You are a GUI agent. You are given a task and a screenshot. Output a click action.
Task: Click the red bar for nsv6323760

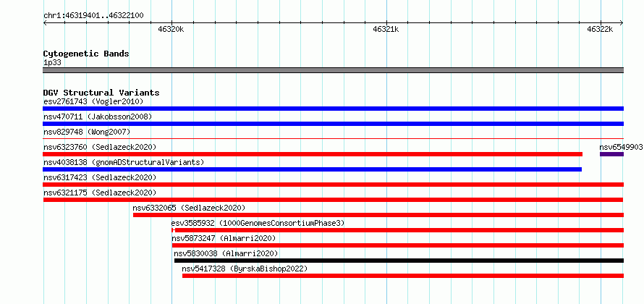click(x=313, y=154)
